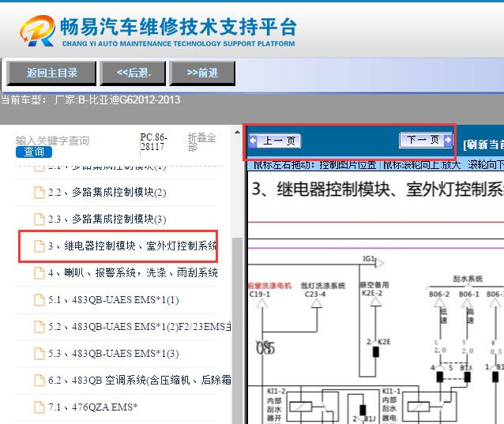
Task: Click the document icon beside 5.3 483QB-UAES EMS*1(3)
Action: point(39,354)
